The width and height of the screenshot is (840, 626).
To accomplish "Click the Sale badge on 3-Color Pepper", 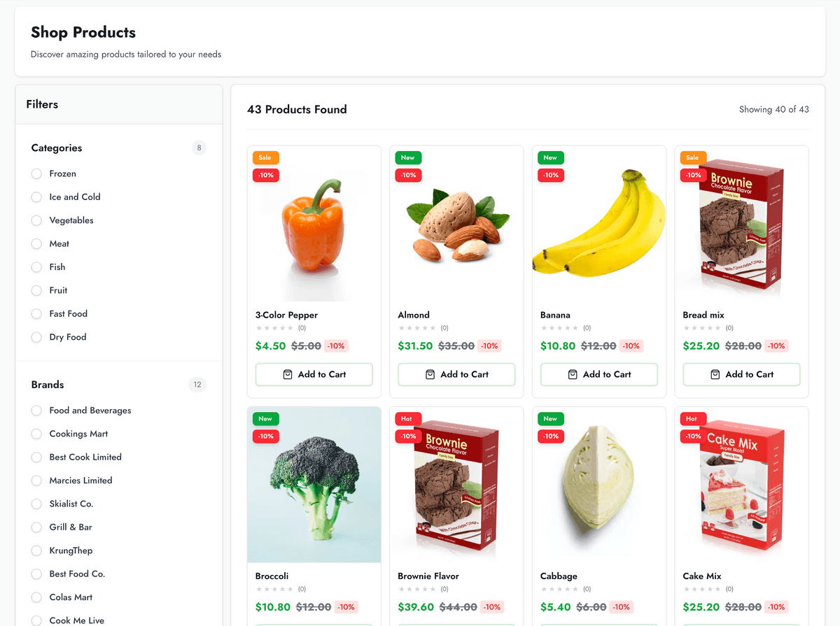I will pyautogui.click(x=265, y=158).
